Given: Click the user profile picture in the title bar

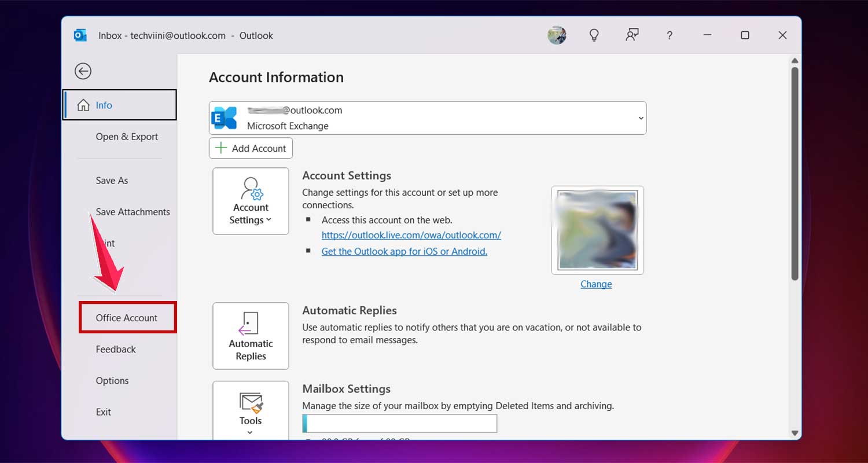Looking at the screenshot, I should click(x=557, y=35).
